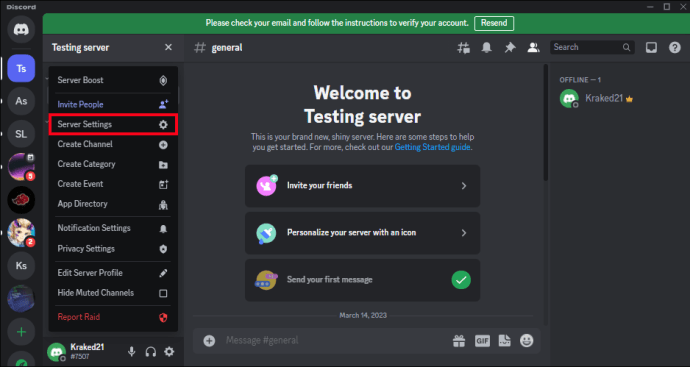Open the emoji picker smiley
The width and height of the screenshot is (690, 367).
(x=526, y=341)
